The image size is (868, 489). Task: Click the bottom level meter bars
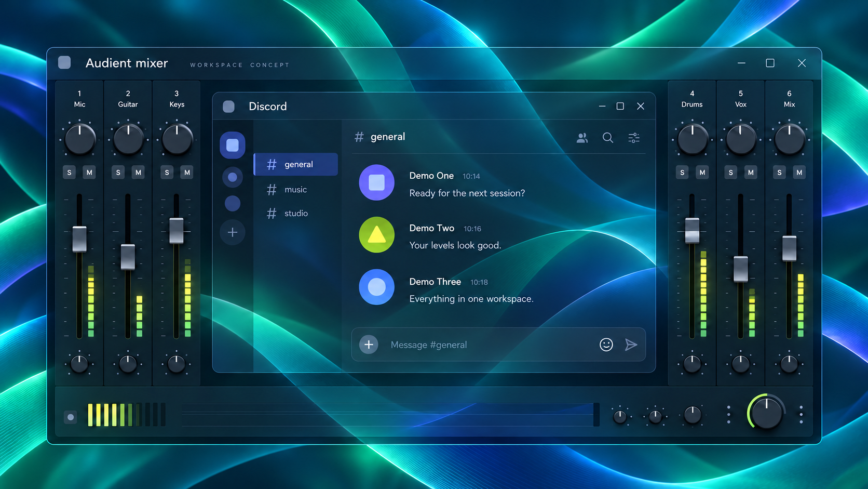pyautogui.click(x=127, y=415)
